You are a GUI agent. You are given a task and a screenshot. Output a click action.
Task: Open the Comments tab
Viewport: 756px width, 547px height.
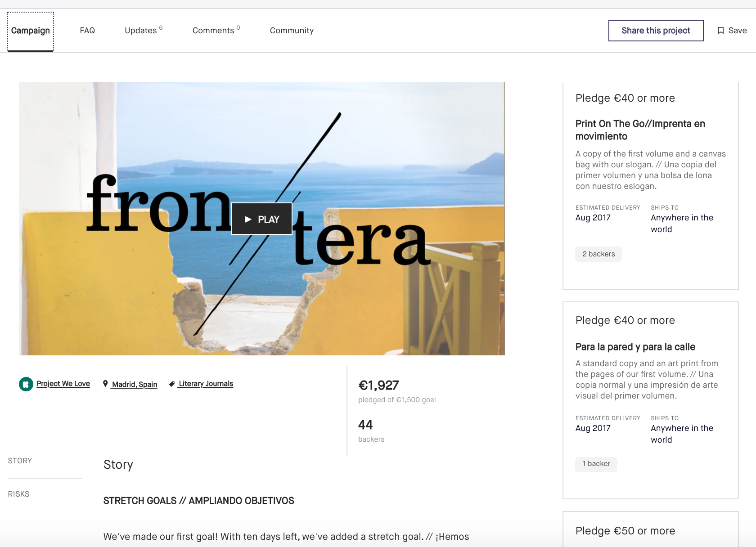[216, 31]
